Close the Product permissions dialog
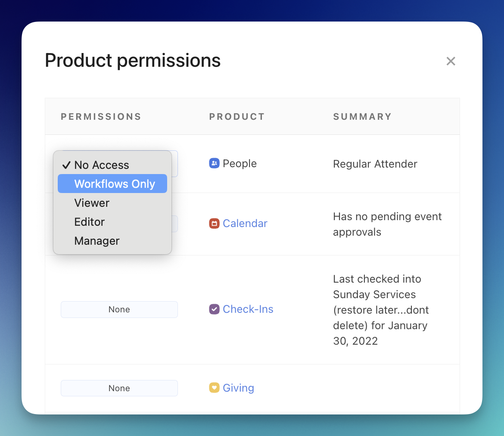The height and width of the screenshot is (436, 504). tap(451, 61)
